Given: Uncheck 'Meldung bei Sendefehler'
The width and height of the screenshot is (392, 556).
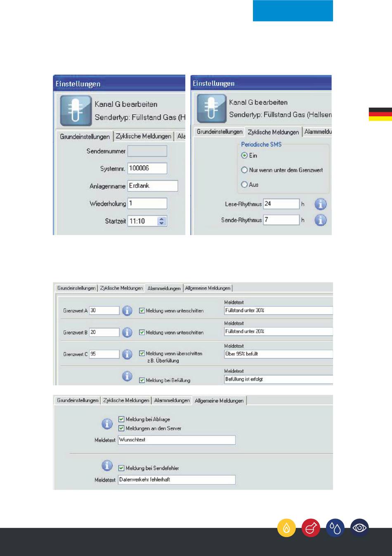Looking at the screenshot, I should tap(121, 468).
